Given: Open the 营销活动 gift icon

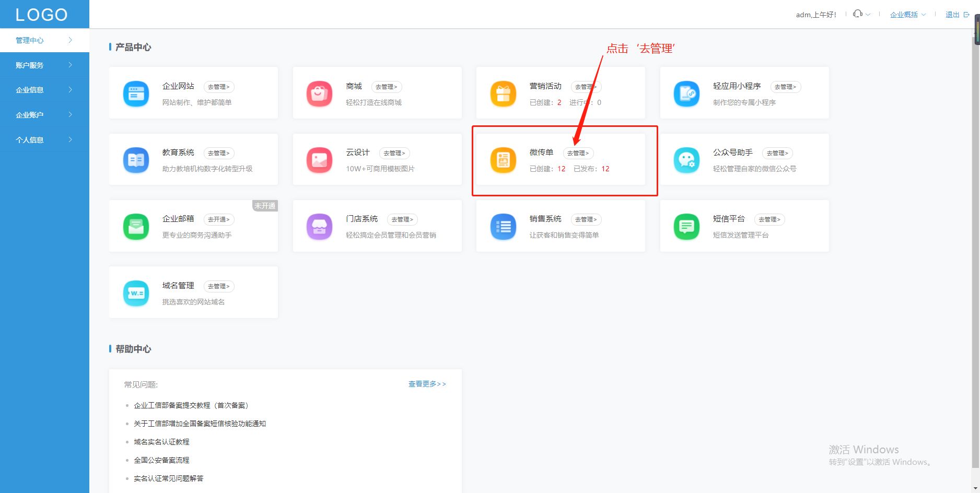Looking at the screenshot, I should click(x=503, y=94).
